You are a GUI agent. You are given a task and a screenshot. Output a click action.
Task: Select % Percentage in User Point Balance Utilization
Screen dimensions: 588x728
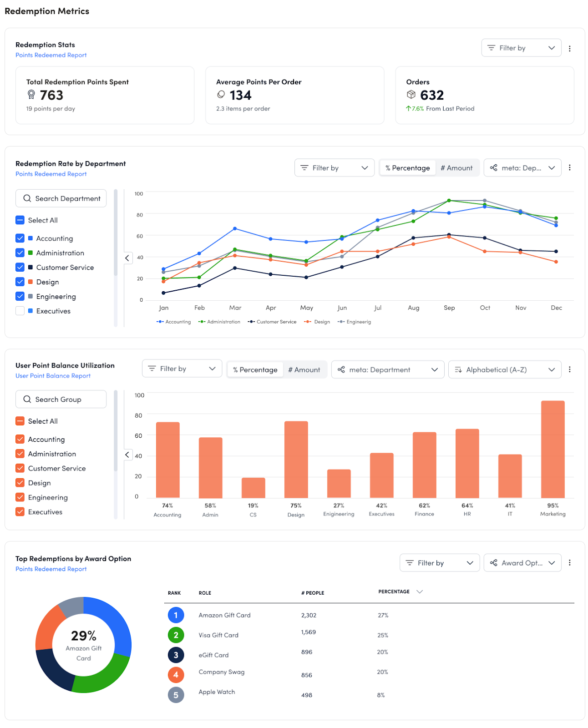tap(255, 369)
